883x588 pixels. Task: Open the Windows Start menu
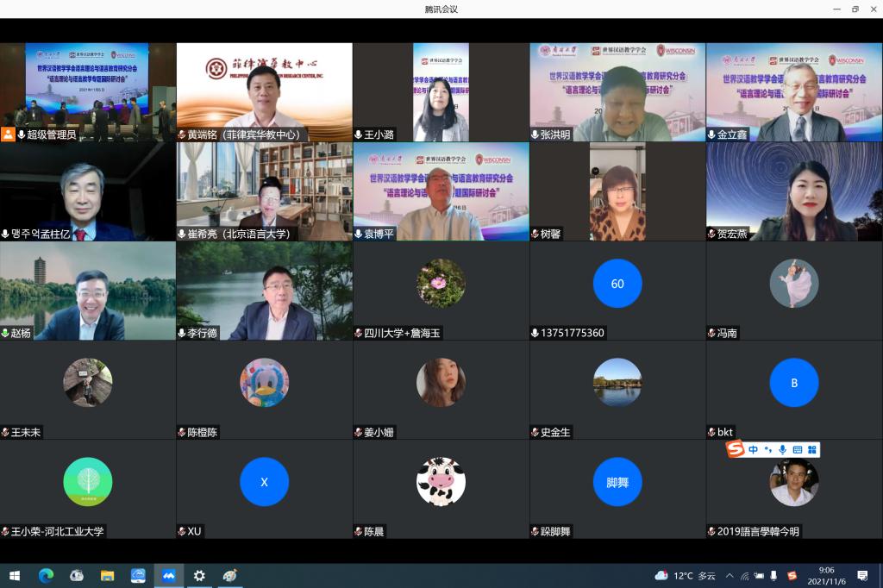(x=15, y=575)
